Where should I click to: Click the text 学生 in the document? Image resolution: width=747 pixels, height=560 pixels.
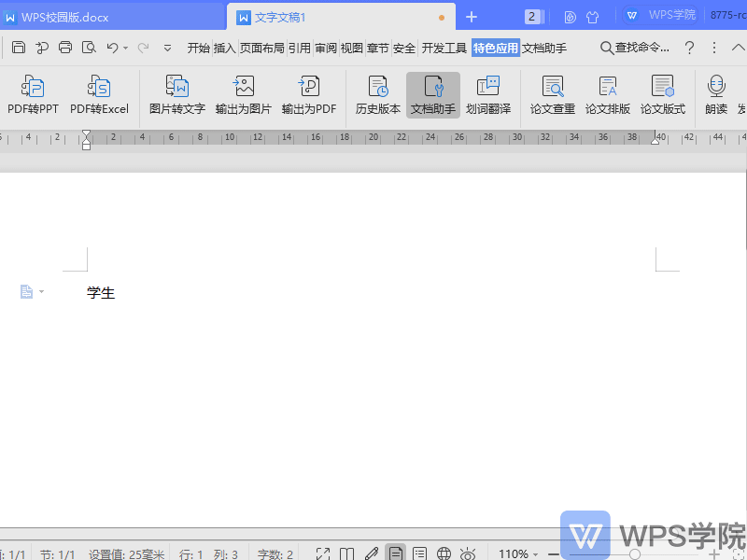tap(101, 292)
